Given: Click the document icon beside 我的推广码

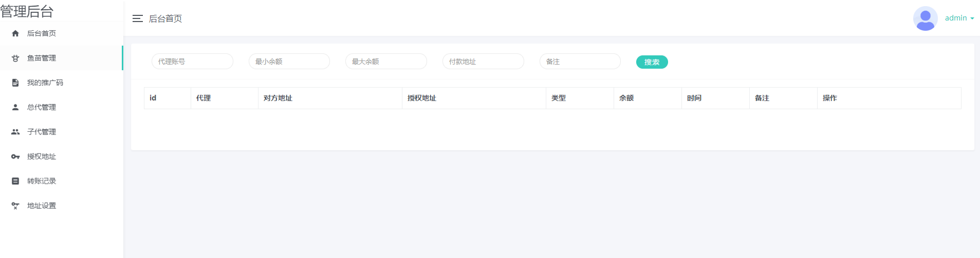Looking at the screenshot, I should pos(15,83).
